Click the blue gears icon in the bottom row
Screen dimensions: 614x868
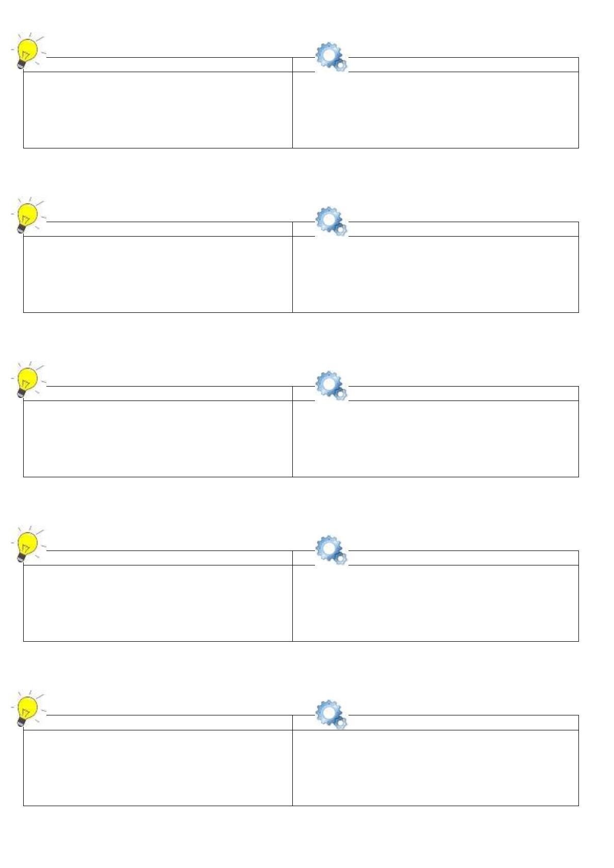(331, 714)
